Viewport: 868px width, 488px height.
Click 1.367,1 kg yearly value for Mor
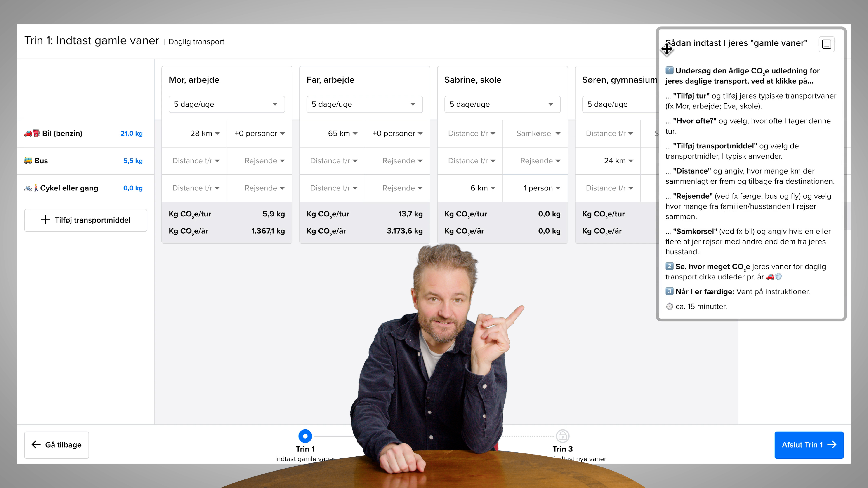[268, 231]
